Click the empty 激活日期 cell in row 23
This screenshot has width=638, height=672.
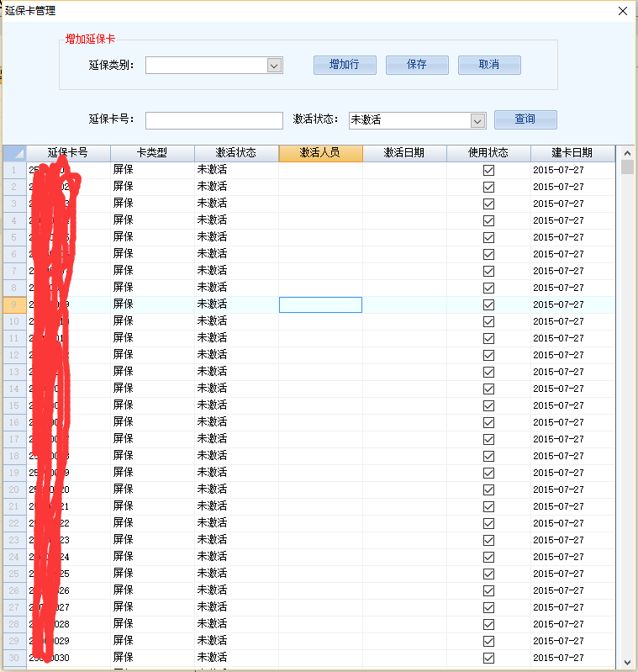404,540
